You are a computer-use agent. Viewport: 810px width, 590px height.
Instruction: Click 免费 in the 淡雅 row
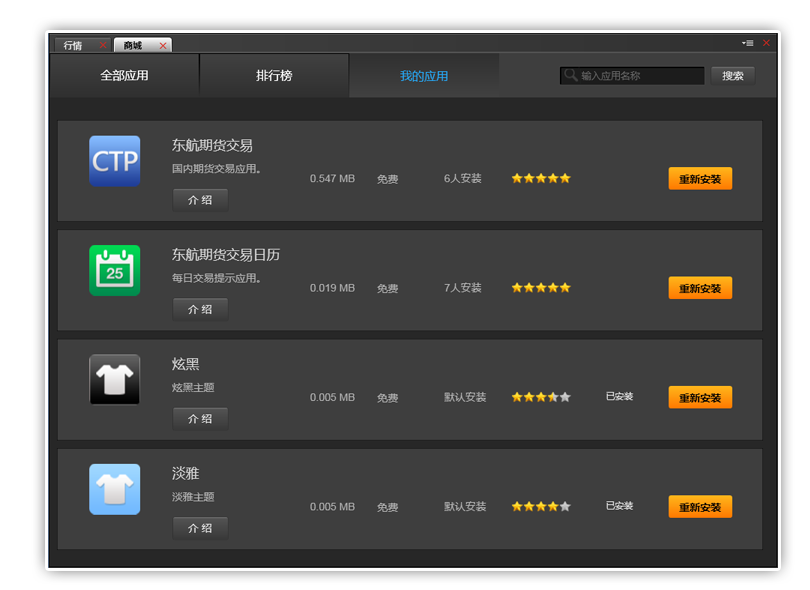coord(387,507)
